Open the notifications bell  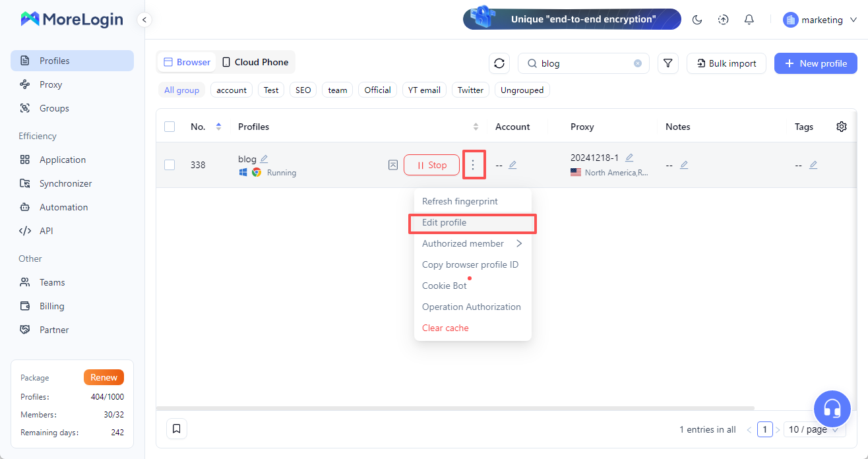749,20
